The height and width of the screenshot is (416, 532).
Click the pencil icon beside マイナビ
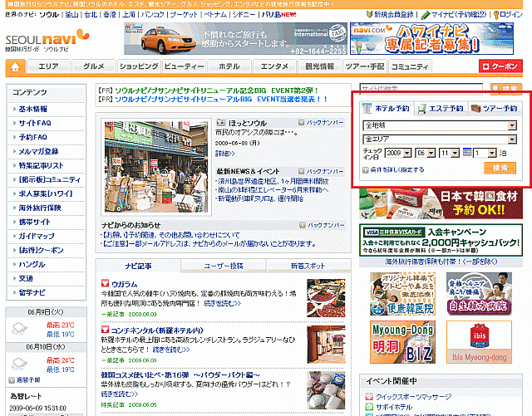click(425, 15)
